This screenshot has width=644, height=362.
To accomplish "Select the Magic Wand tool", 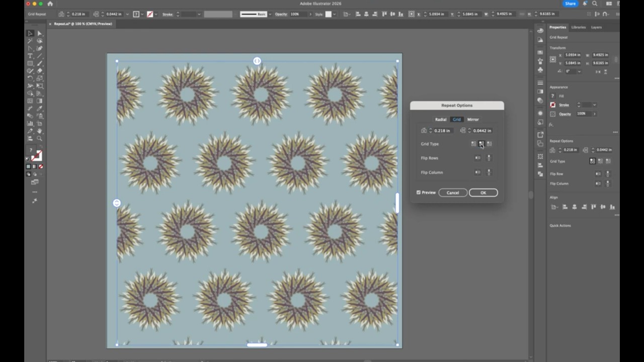I will pos(30,40).
